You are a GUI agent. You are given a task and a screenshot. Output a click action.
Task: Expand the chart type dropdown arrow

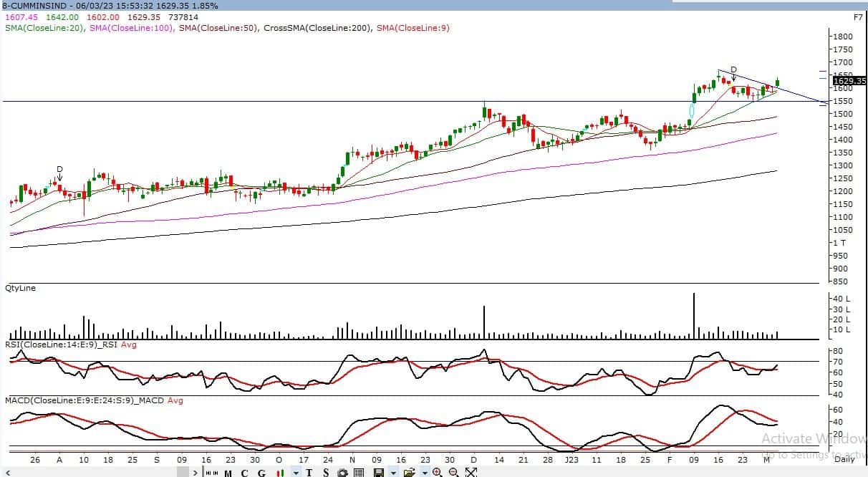[x=295, y=472]
